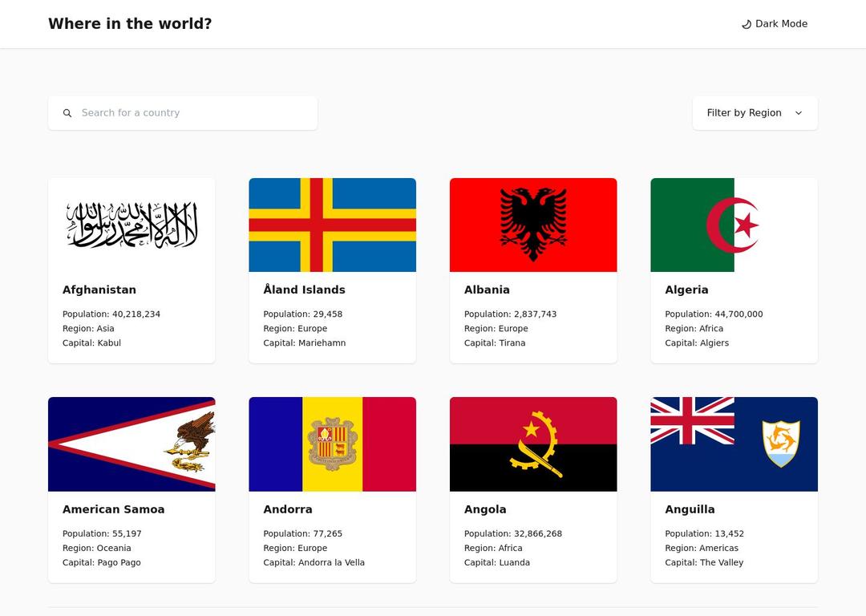
Task: Click the chevron next to Filter by Region
Action: [x=798, y=113]
